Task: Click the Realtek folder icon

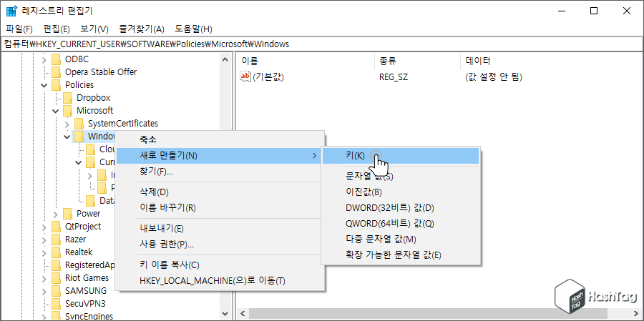Action: pos(56,252)
